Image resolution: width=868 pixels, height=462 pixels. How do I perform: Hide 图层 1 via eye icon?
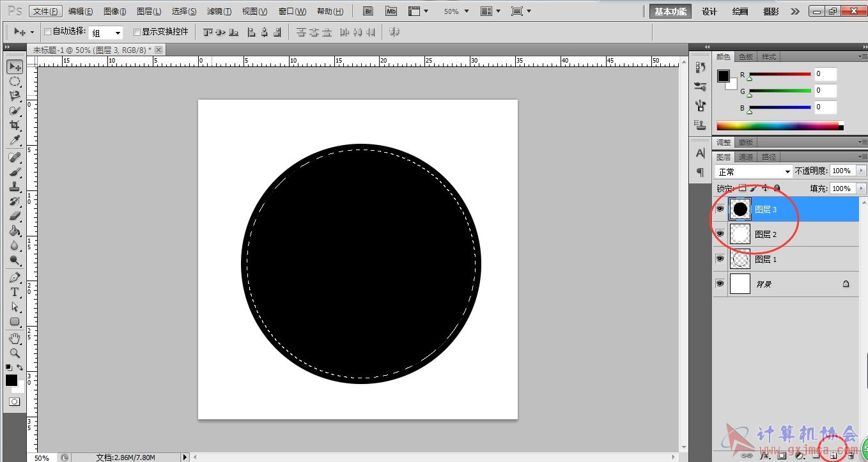tap(720, 259)
